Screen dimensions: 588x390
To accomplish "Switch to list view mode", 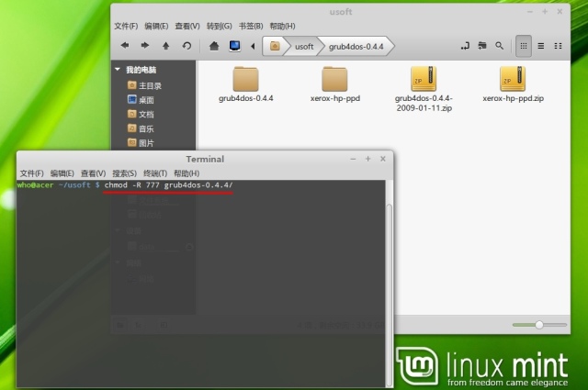I will [x=541, y=46].
